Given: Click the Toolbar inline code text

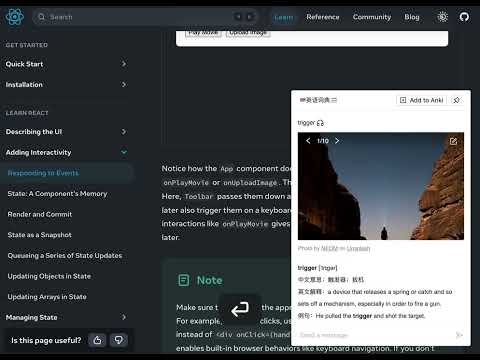Looking at the screenshot, I should pyautogui.click(x=199, y=197).
